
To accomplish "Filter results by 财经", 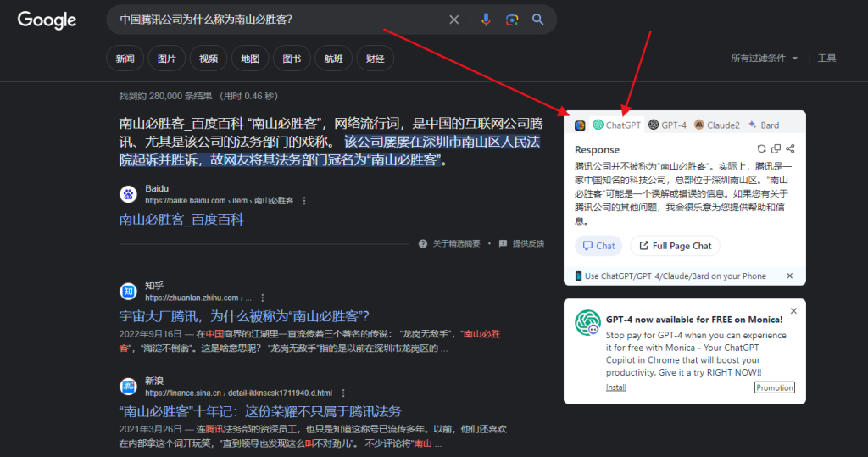I will [x=376, y=59].
